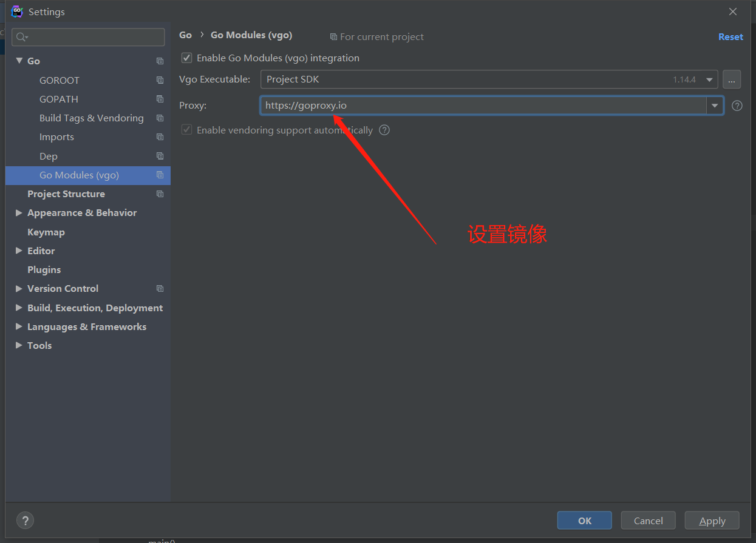Click the For current project indicator
Image resolution: width=756 pixels, height=543 pixels.
click(x=376, y=37)
